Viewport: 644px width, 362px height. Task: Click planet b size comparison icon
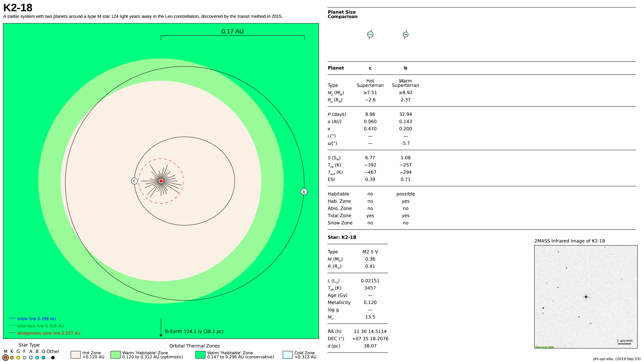pos(406,34)
